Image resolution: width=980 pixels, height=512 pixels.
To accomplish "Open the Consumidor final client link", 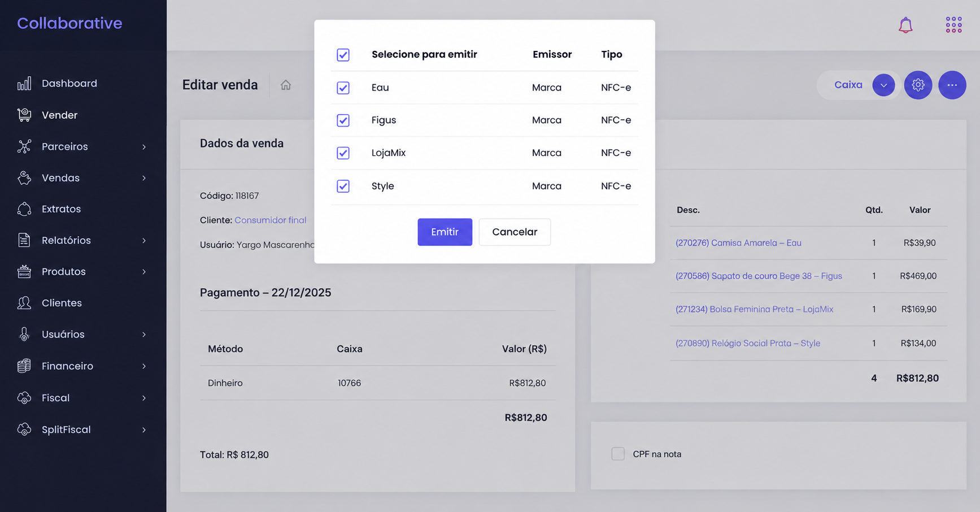I will point(270,220).
